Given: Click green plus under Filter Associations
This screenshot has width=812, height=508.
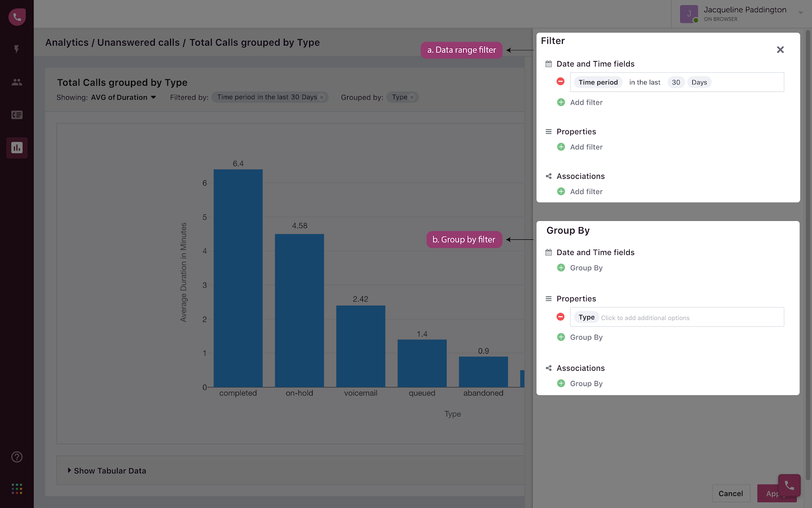Looking at the screenshot, I should [x=561, y=192].
